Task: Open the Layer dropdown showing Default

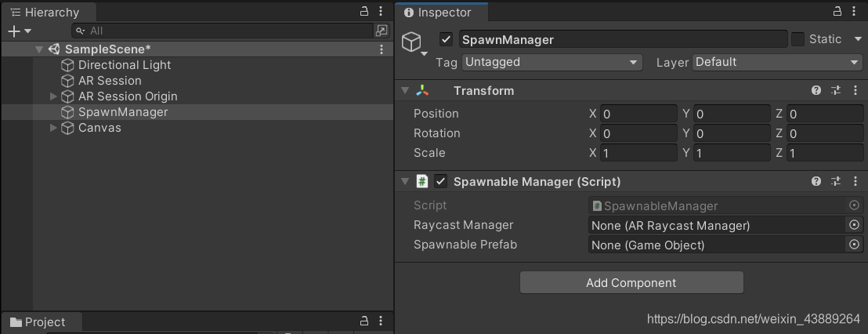Action: [776, 62]
